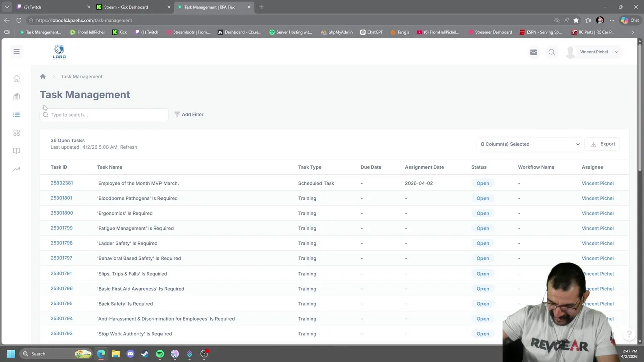Close the Kick Dashboard tab
The height and width of the screenshot is (362, 644).
[169, 7]
